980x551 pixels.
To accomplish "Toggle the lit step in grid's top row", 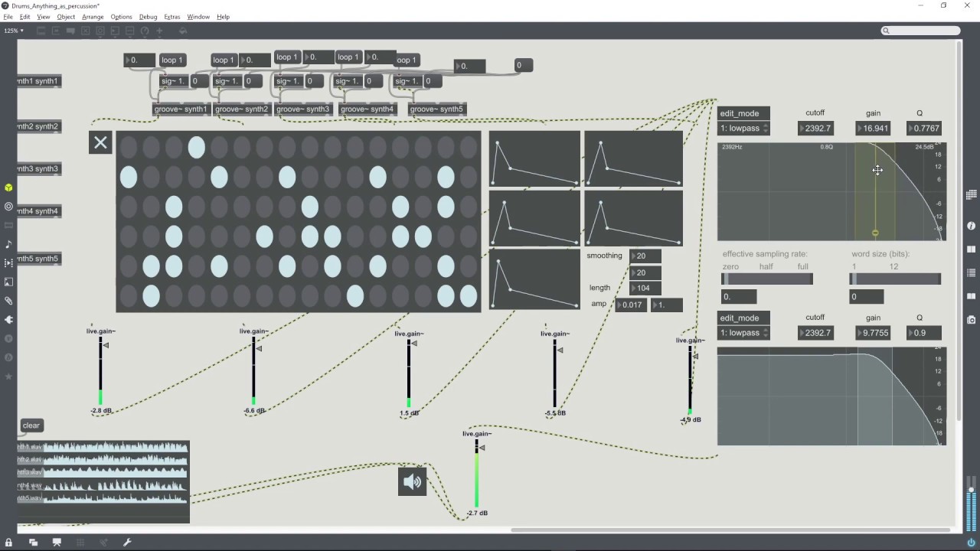I will (196, 147).
